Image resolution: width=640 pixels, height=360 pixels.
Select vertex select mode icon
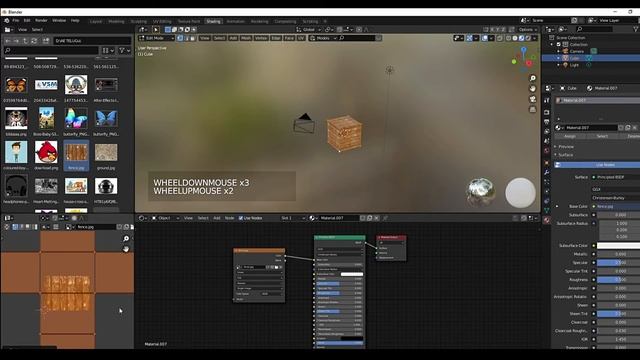coord(180,38)
